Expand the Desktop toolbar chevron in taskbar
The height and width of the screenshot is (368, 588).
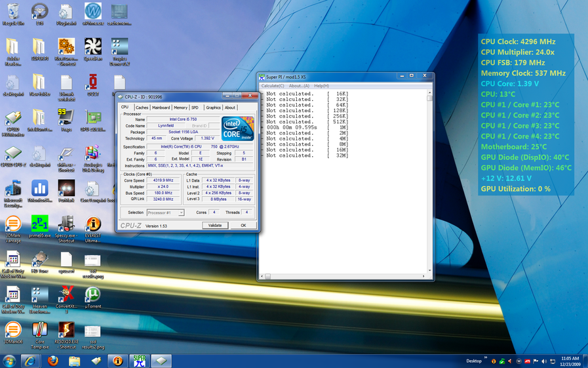point(485,358)
